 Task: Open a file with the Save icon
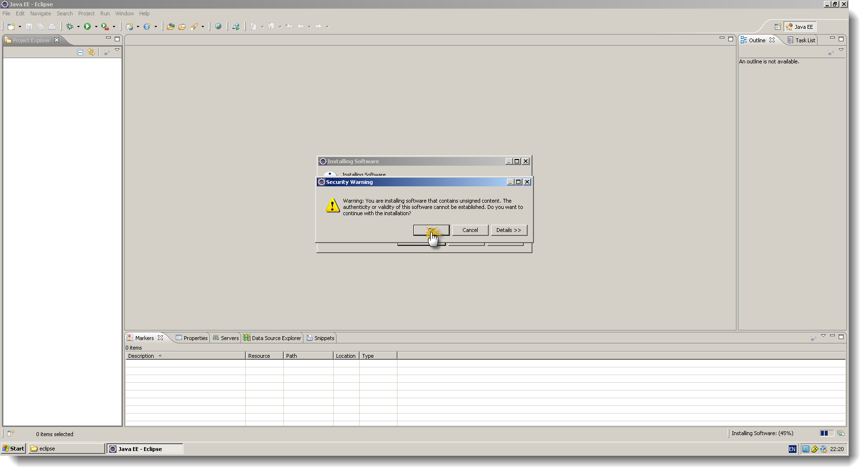point(29,26)
